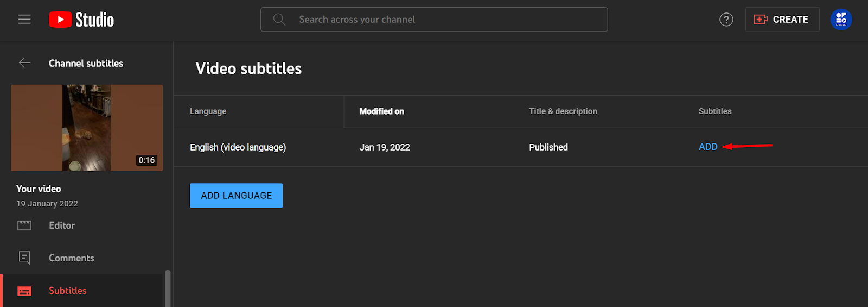Image resolution: width=868 pixels, height=307 pixels.
Task: Click the YouTube Studio logo
Action: pos(81,20)
